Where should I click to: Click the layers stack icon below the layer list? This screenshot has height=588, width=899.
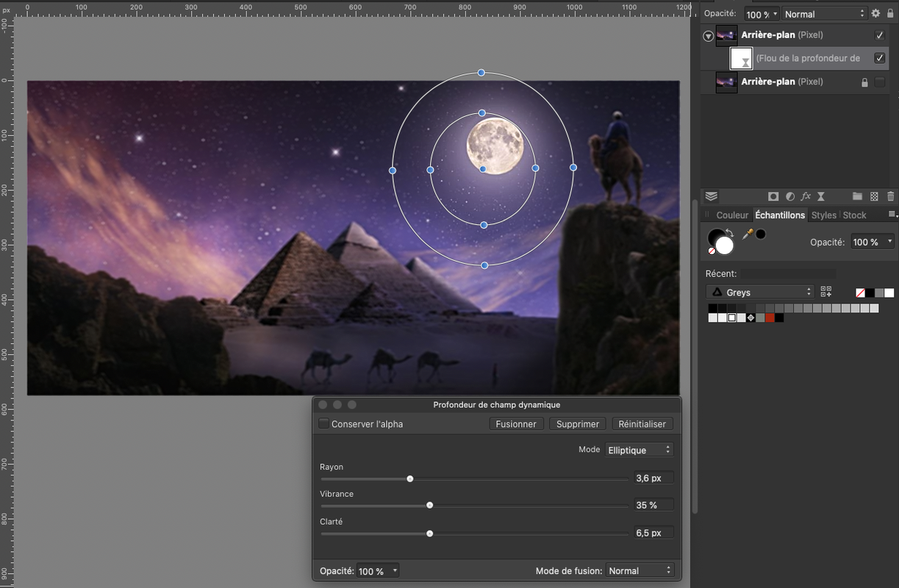click(711, 196)
